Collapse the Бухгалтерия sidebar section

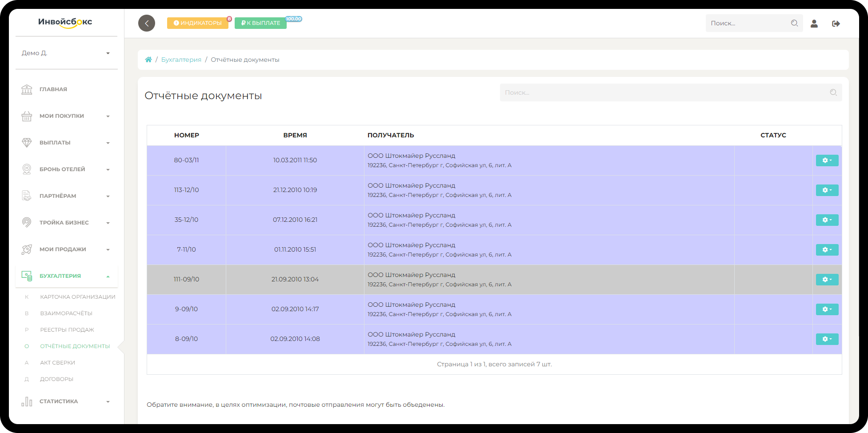(66, 276)
